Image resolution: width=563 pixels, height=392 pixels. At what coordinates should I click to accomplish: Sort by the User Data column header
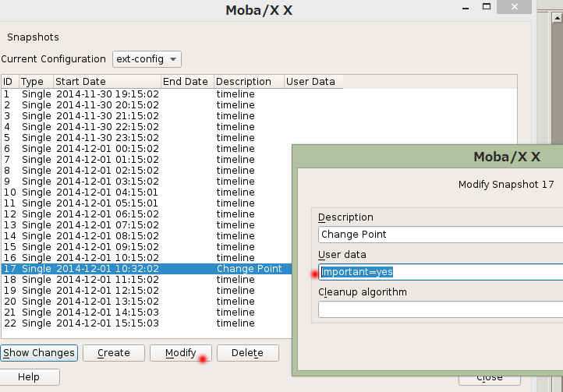313,82
